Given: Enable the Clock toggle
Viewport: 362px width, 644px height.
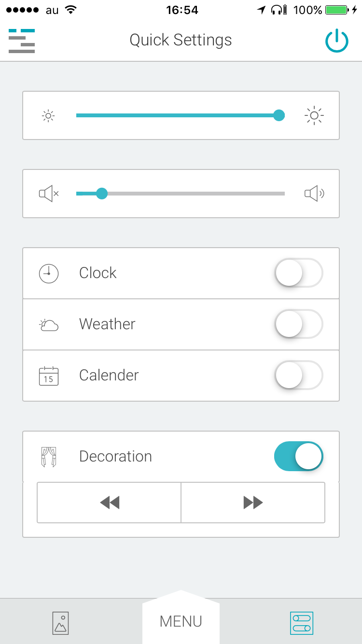Looking at the screenshot, I should [x=298, y=273].
